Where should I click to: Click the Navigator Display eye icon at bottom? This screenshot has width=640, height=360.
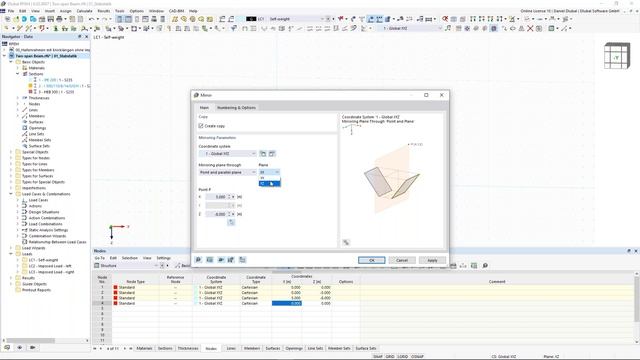pyautogui.click(x=20, y=348)
